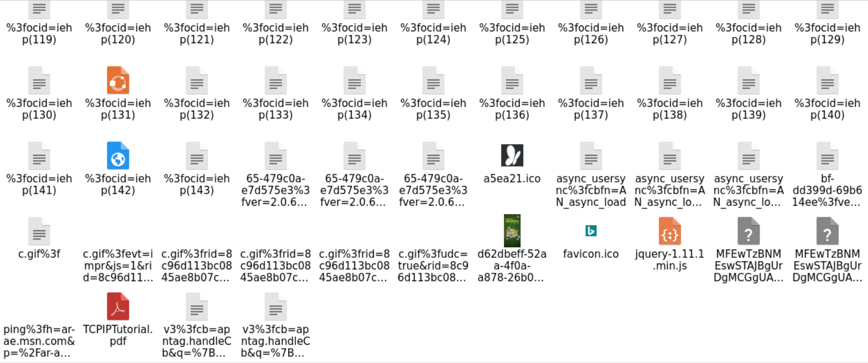Click the c.gif%3fevt=impr&js=1 file label
Viewport: 868px width, 363px height.
click(118, 266)
